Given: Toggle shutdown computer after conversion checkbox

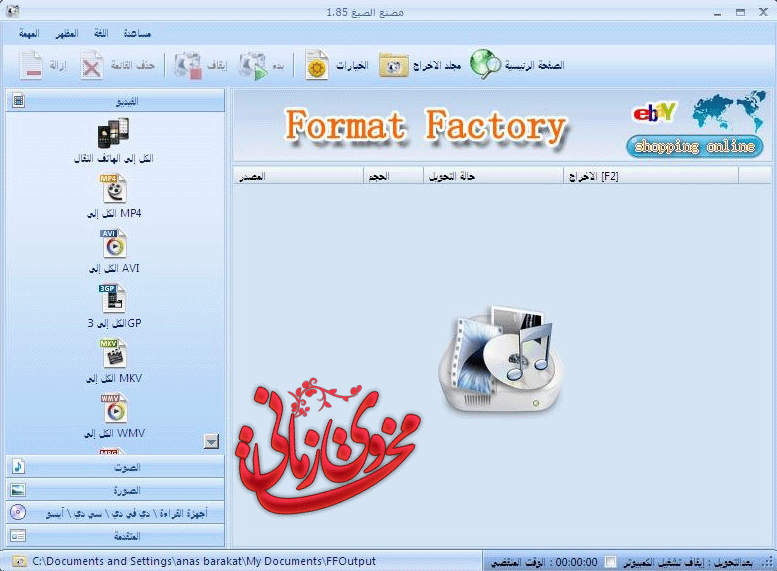Looking at the screenshot, I should (611, 562).
